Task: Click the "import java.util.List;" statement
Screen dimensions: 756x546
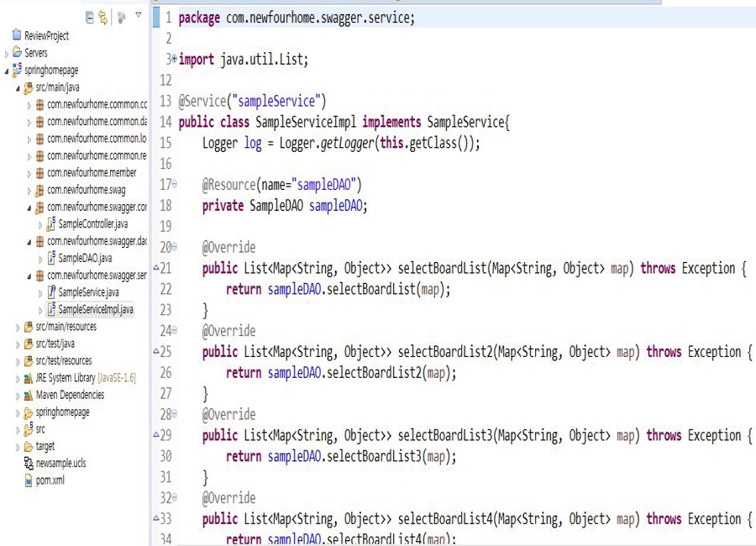Action: coord(244,60)
